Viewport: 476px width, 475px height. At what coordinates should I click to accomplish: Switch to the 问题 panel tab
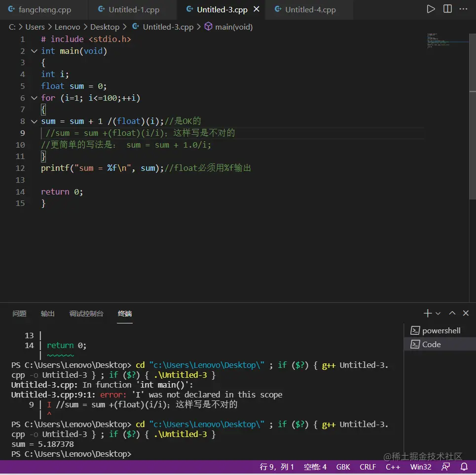click(x=20, y=314)
